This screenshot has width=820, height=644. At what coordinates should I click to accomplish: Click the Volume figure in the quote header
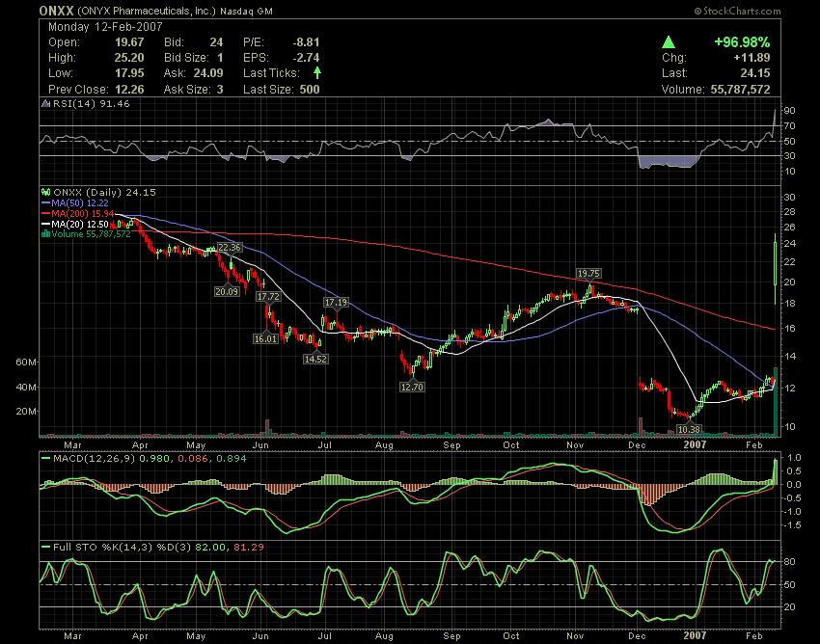740,89
